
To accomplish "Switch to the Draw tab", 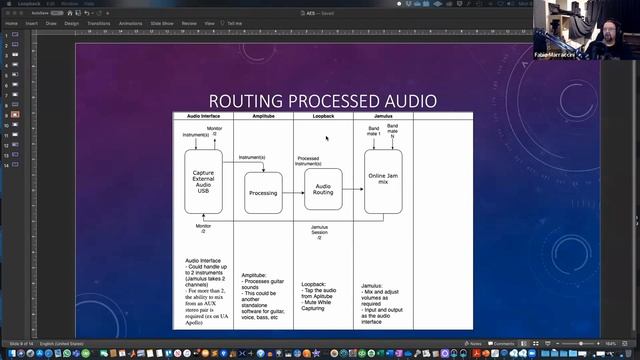I will tap(51, 24).
